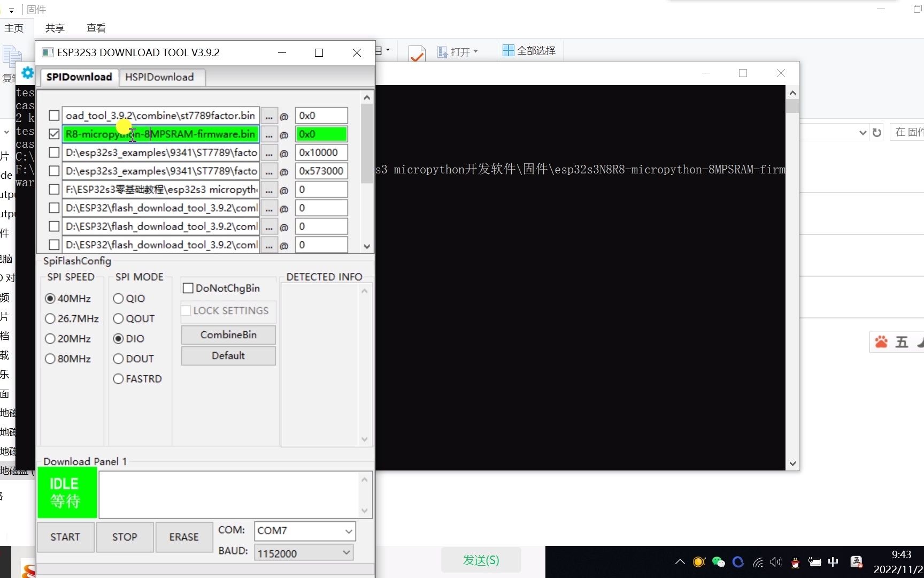This screenshot has width=924, height=578.
Task: Open the 查看 ribbon tab in Explorer
Action: click(x=96, y=28)
